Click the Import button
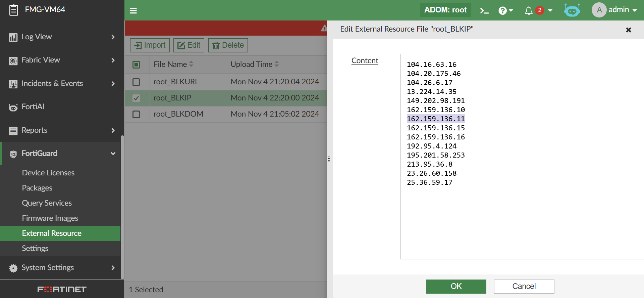This screenshot has width=644, height=298. (x=150, y=45)
